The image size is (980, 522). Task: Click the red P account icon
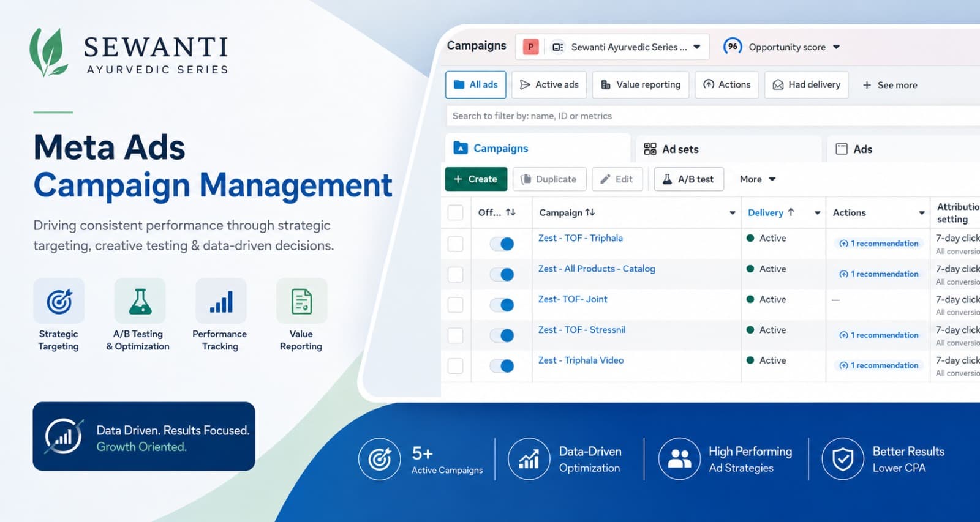(x=531, y=47)
